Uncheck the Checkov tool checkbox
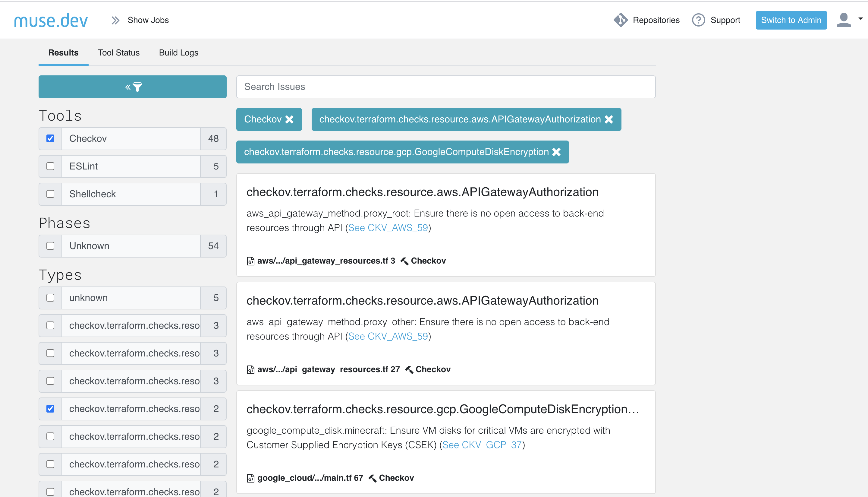Image resolution: width=868 pixels, height=497 pixels. 50,139
